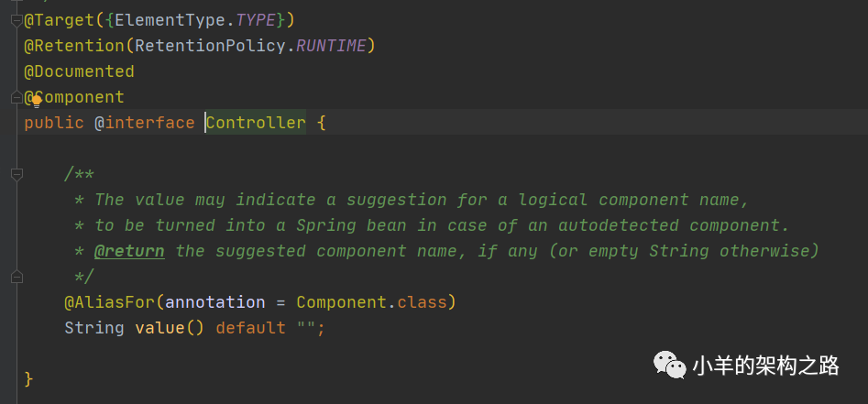The image size is (868, 404).
Task: Click the 小羊的架构之路 watermark text
Action: [x=766, y=366]
